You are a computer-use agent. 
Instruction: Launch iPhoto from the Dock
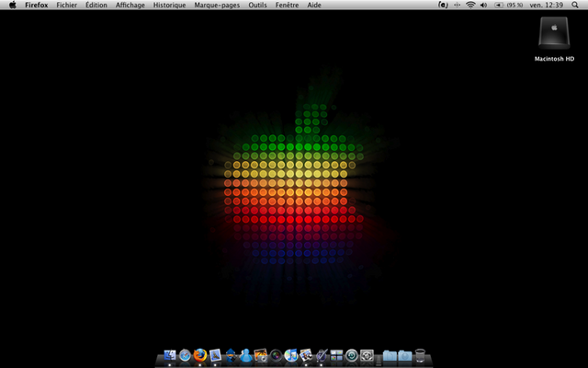pos(261,355)
